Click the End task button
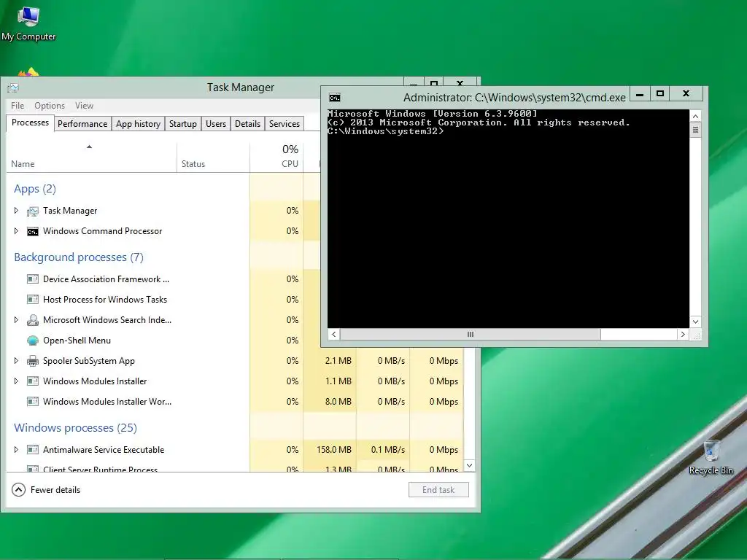The image size is (747, 560). pyautogui.click(x=438, y=489)
